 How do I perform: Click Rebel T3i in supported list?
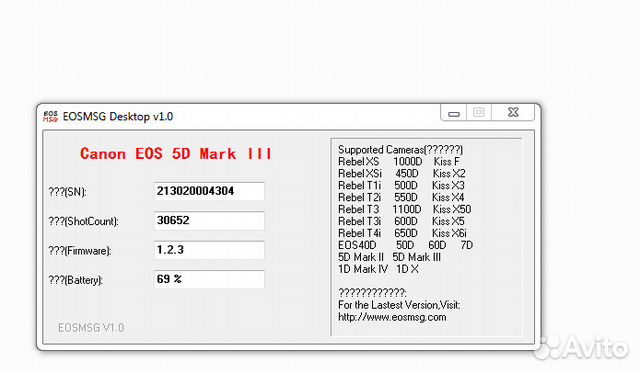359,221
